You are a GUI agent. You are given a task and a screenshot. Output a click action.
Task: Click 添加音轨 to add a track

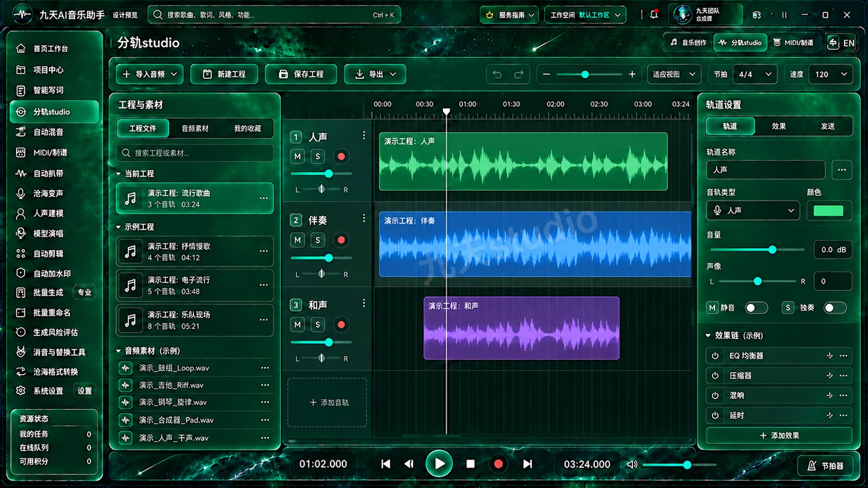329,402
